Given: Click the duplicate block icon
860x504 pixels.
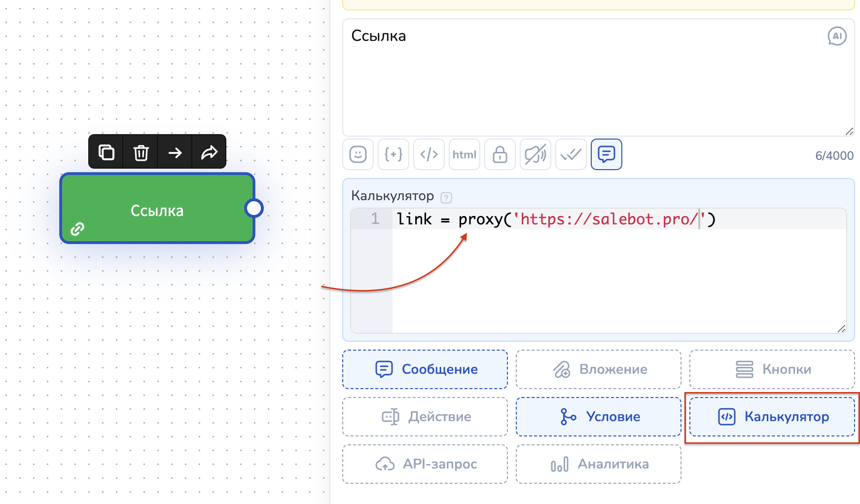Looking at the screenshot, I should pos(106,152).
